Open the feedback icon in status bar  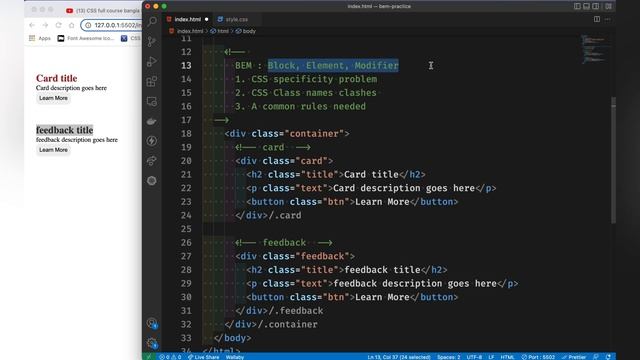pyautogui.click(x=596, y=357)
